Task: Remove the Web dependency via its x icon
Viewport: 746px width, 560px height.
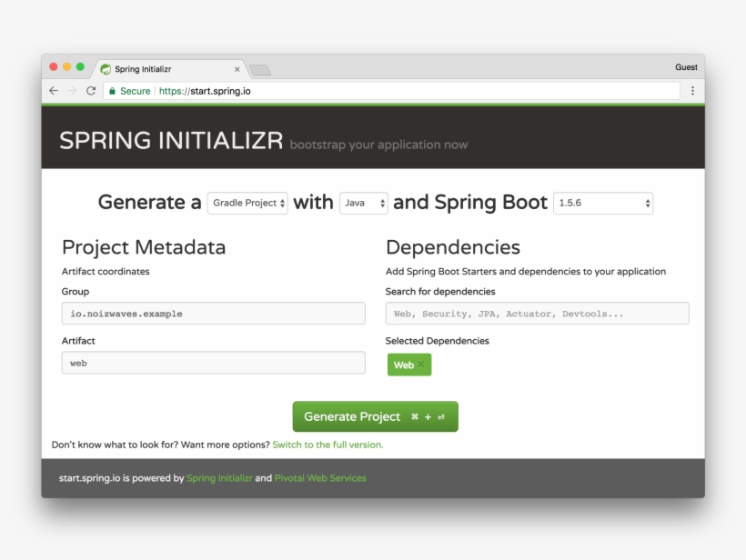Action: tap(422, 364)
